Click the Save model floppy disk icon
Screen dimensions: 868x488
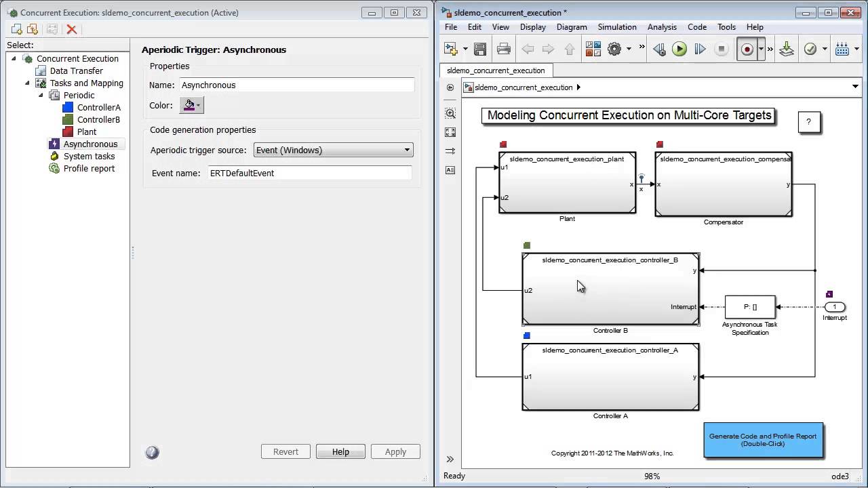[x=480, y=49]
